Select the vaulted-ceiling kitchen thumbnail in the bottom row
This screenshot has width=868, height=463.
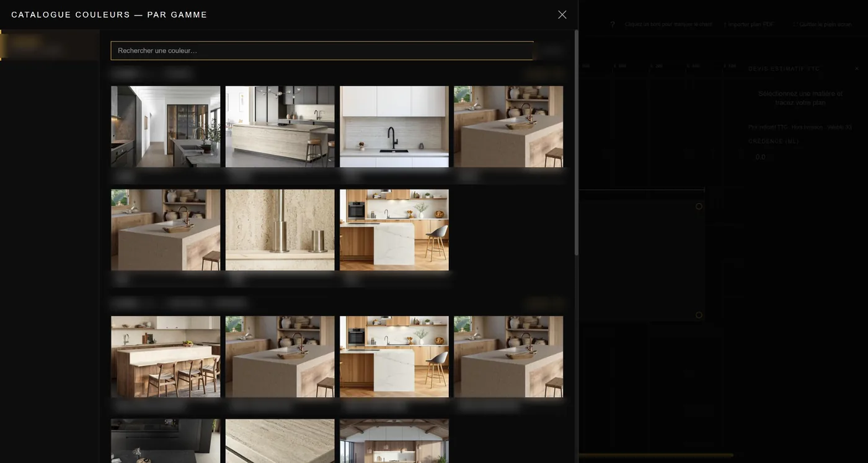[x=394, y=441]
